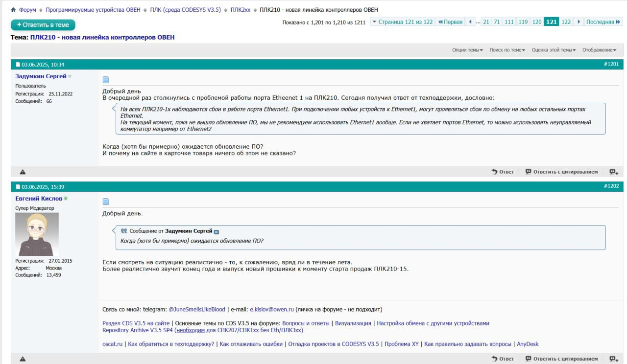
Task: Open 'Отладка проектов в CODESYS V3.5' link
Action: pyautogui.click(x=334, y=344)
